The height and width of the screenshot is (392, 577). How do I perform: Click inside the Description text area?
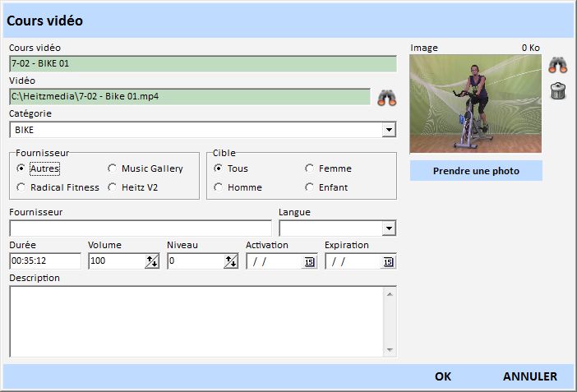(196, 321)
